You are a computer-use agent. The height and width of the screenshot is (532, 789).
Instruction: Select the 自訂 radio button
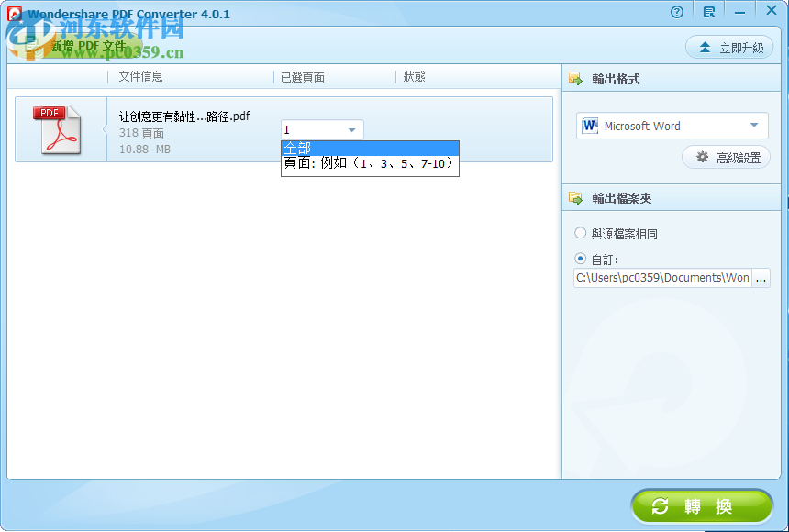[580, 257]
